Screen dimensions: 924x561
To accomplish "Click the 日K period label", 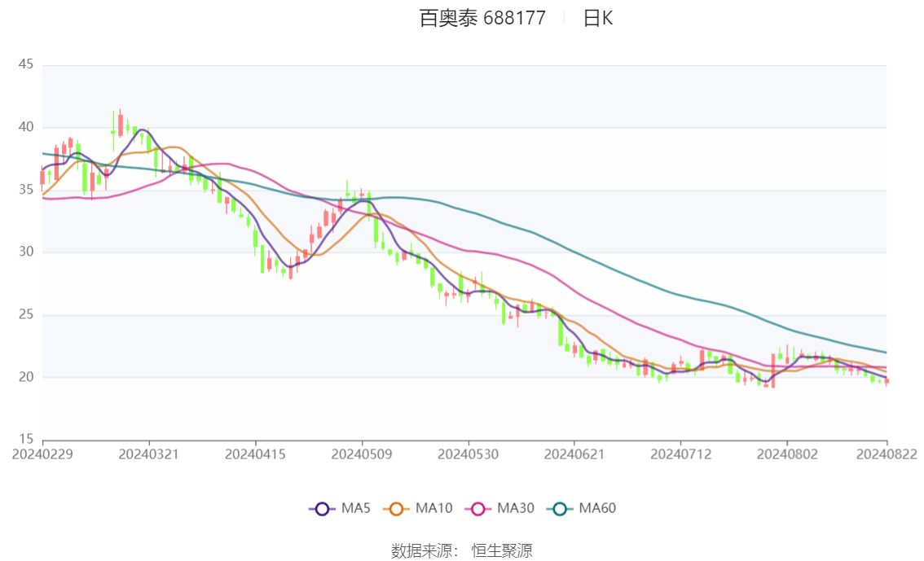I will coord(598,18).
